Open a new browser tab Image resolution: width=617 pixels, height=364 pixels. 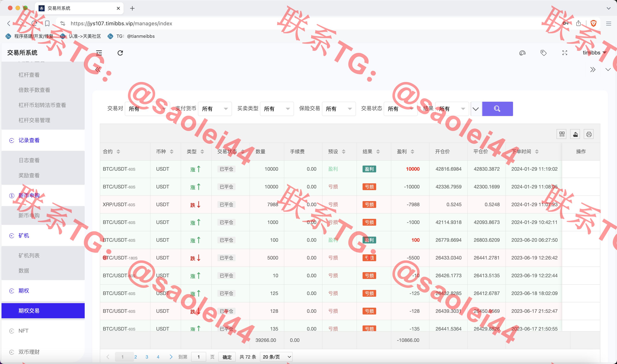132,8
